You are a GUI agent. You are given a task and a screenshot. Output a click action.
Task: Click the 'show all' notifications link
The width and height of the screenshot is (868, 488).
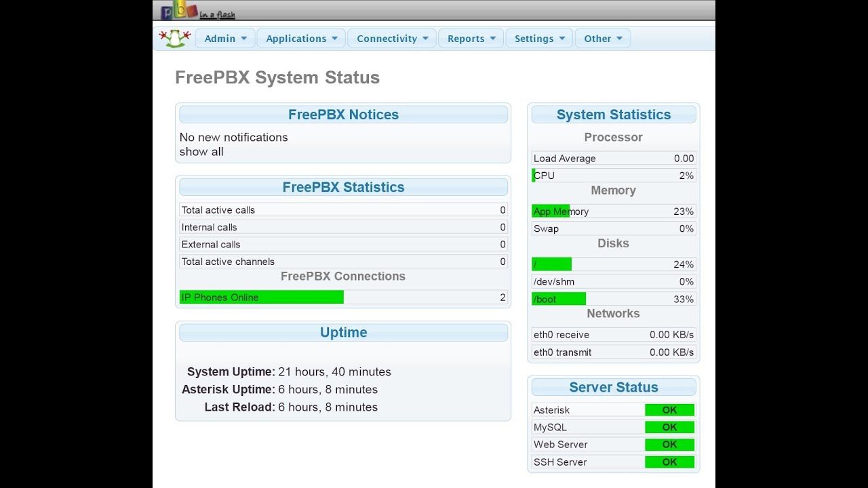coord(201,152)
